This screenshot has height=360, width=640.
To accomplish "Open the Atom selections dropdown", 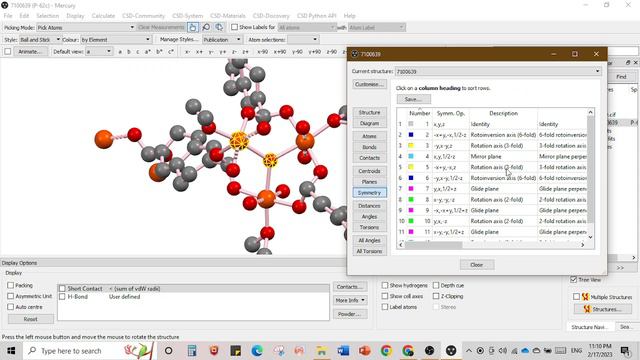I will (302, 40).
